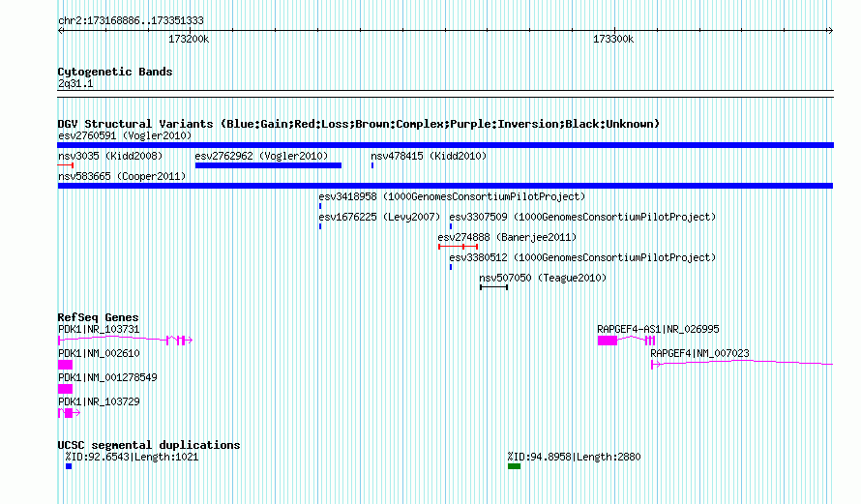
Task: Click the %ID:94.8958|Length:2880 duplication label
Action: click(x=574, y=457)
